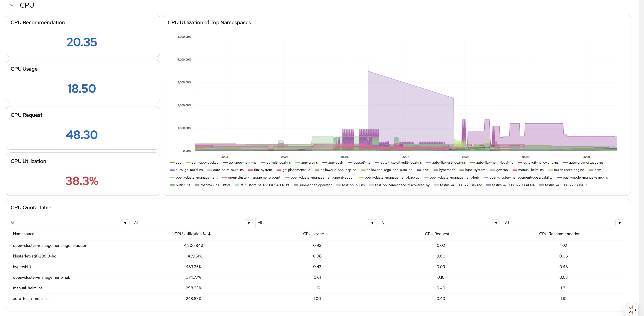Toggle auto-git-mortgage-ns legend entry
The height and width of the screenshot is (316, 644).
tap(583, 162)
